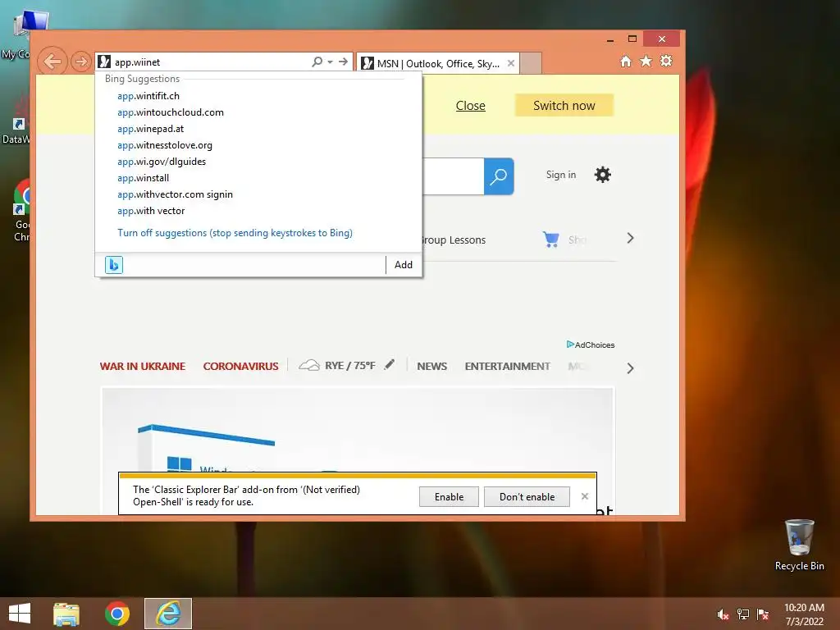Click the Bing search provider icon
The width and height of the screenshot is (840, 630).
(x=114, y=265)
